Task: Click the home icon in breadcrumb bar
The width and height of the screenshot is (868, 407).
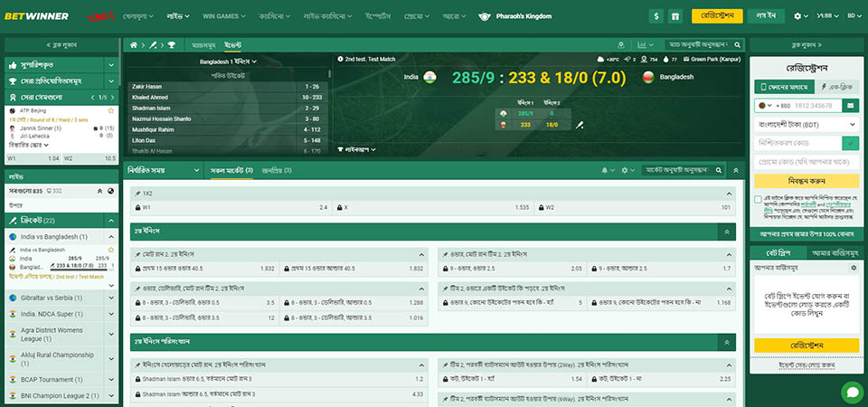Action: (134, 44)
